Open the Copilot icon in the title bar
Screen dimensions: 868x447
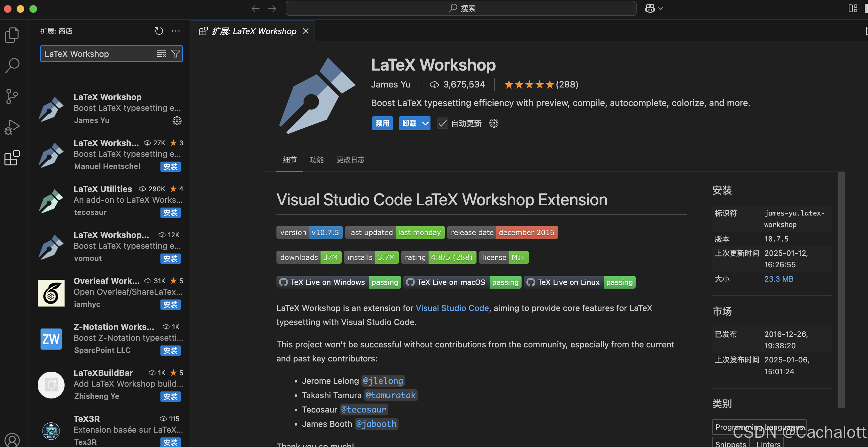[650, 8]
